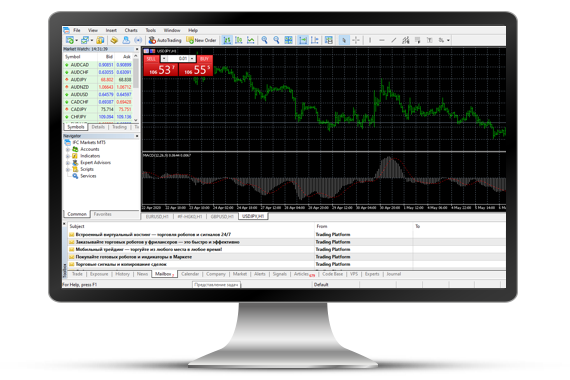
Task: Switch chart to line chart icon
Action: [x=251, y=40]
